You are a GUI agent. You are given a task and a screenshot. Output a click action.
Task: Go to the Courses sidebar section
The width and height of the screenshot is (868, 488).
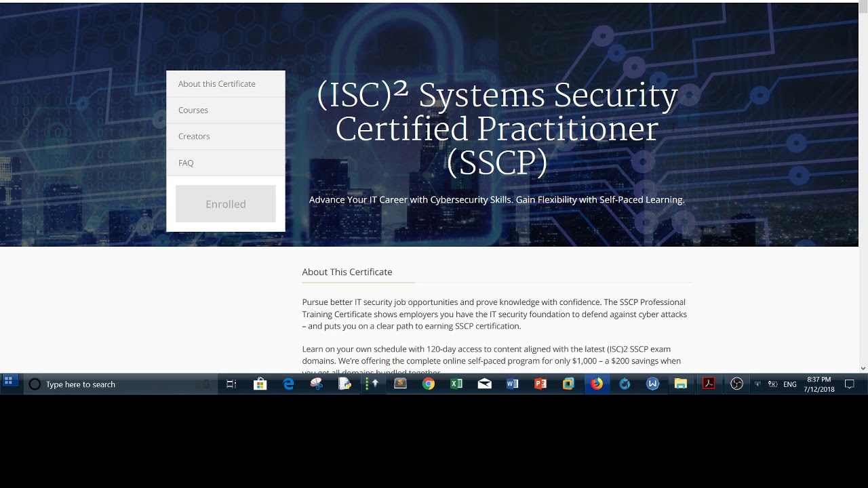coord(226,110)
